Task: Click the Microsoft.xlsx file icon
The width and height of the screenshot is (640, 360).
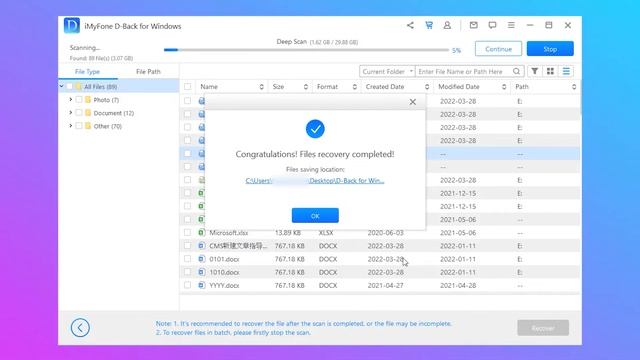Action: (202, 233)
